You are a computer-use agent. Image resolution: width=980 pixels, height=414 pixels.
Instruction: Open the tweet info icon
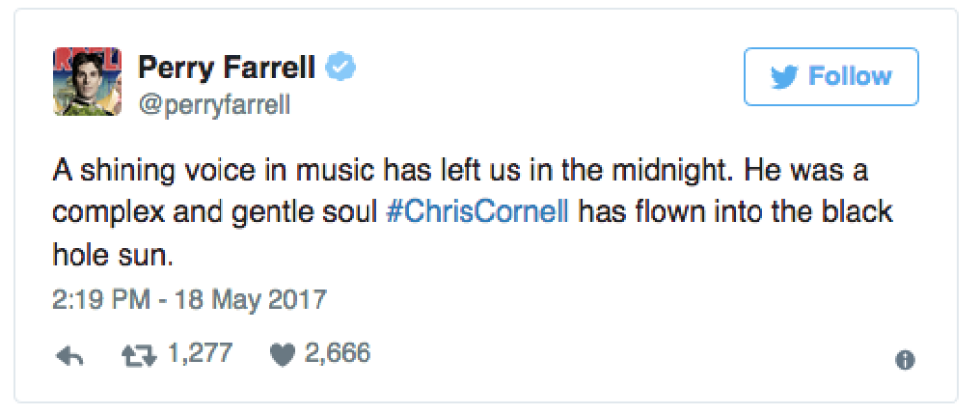tap(906, 361)
